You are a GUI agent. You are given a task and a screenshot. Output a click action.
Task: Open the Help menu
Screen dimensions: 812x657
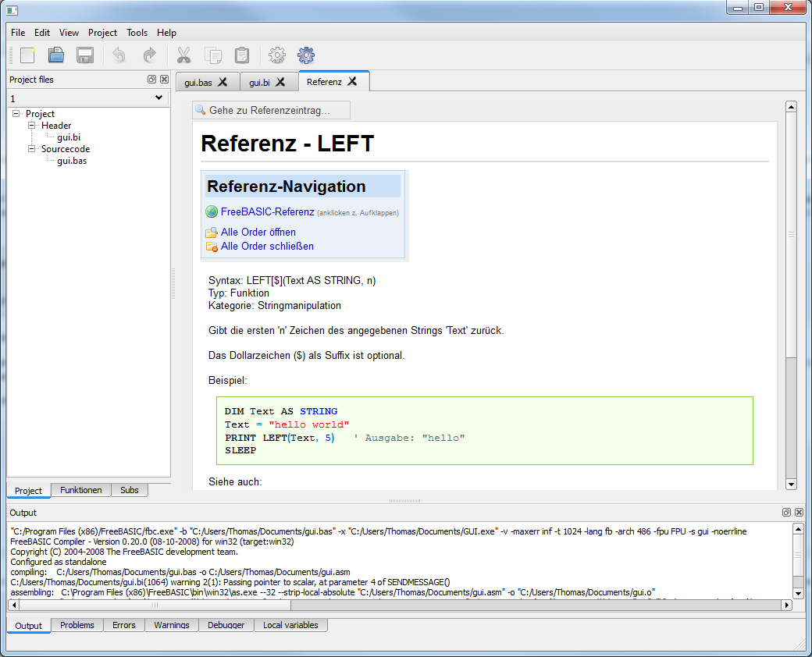(166, 33)
